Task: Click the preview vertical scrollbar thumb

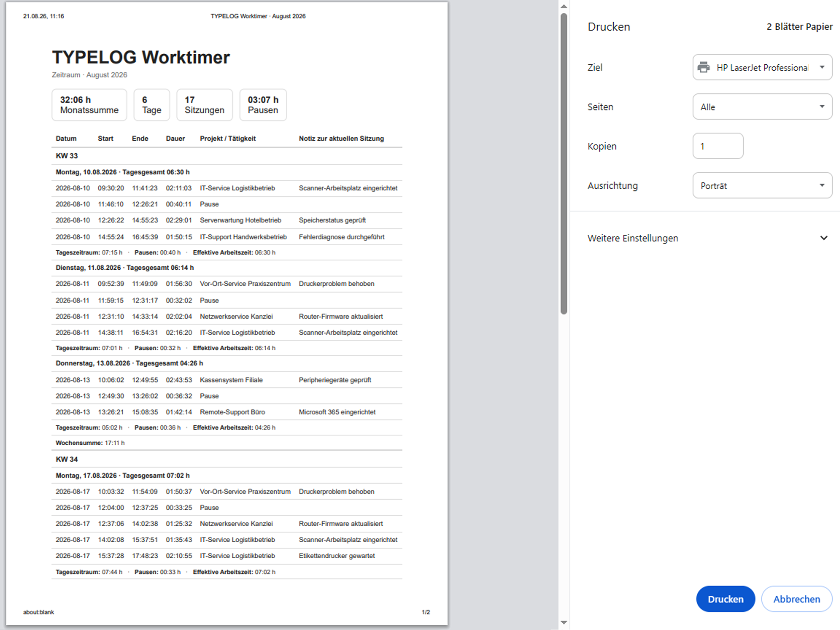Action: [x=564, y=164]
